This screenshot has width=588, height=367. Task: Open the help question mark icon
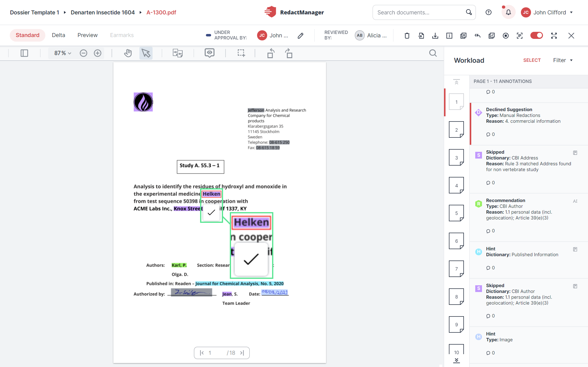click(x=488, y=12)
